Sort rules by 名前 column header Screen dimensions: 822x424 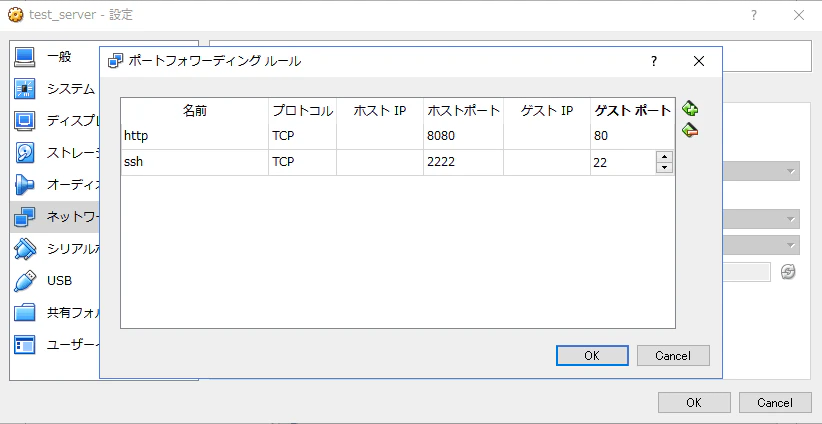194,110
